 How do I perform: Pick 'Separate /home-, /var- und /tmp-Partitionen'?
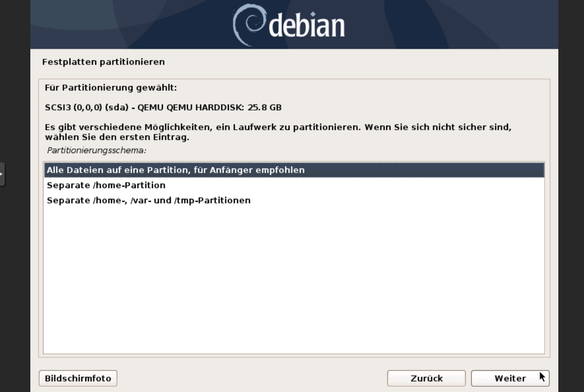(294, 200)
